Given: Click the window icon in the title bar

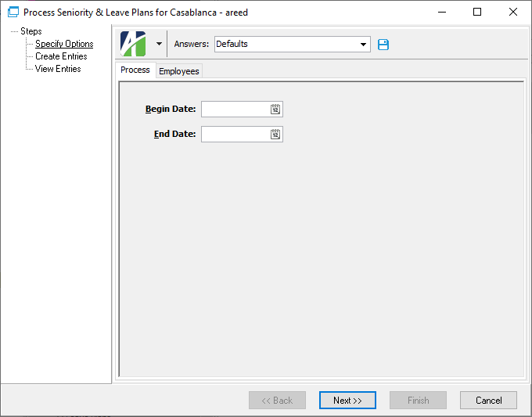Looking at the screenshot, I should [x=13, y=13].
